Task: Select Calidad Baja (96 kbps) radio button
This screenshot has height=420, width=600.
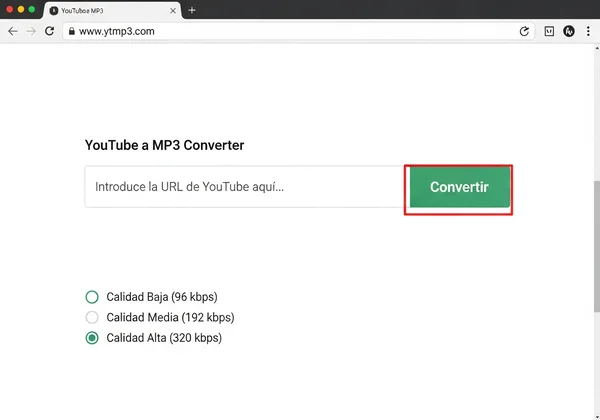Action: (x=92, y=297)
